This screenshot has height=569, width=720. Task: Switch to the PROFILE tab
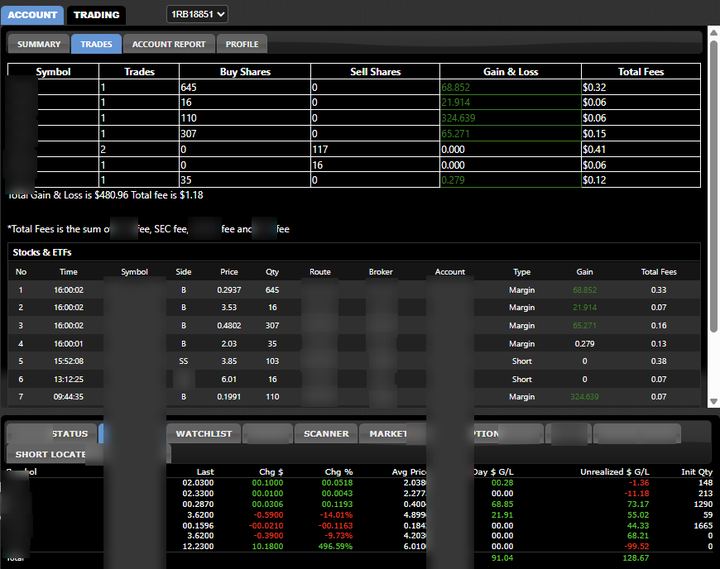pyautogui.click(x=242, y=44)
